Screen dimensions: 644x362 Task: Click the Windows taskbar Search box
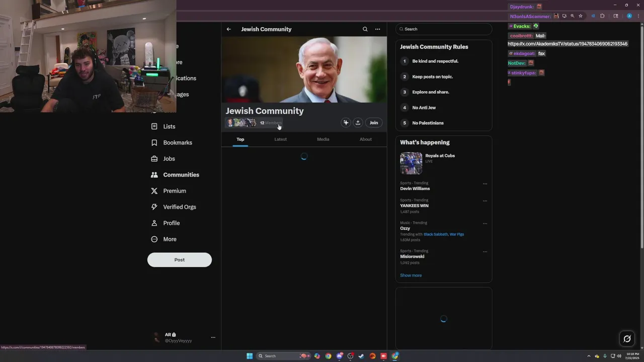283,356
